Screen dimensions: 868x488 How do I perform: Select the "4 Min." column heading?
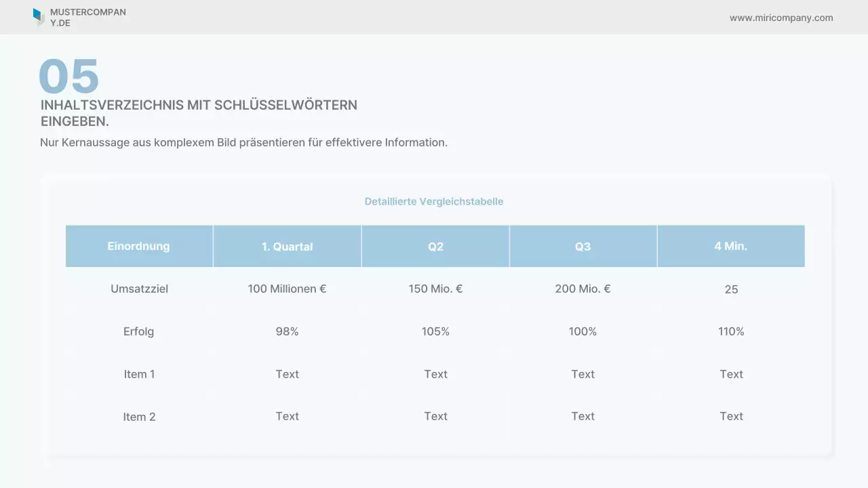pyautogui.click(x=731, y=246)
